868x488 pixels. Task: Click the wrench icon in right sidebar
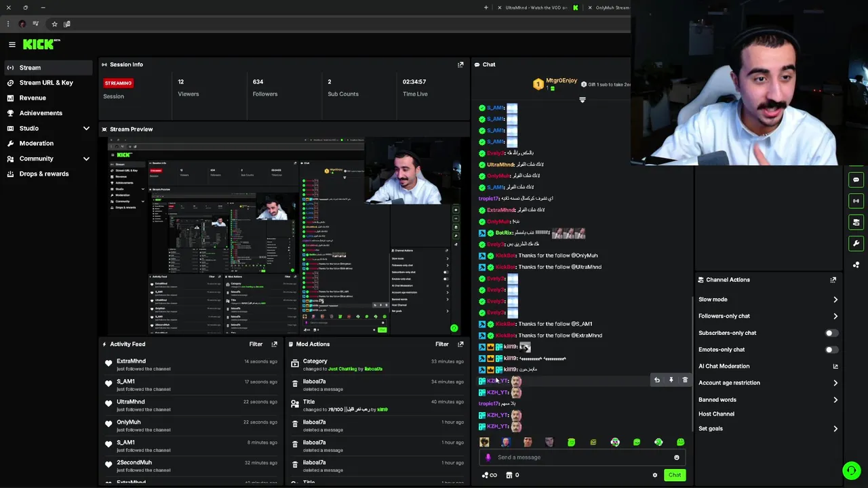[x=856, y=243]
